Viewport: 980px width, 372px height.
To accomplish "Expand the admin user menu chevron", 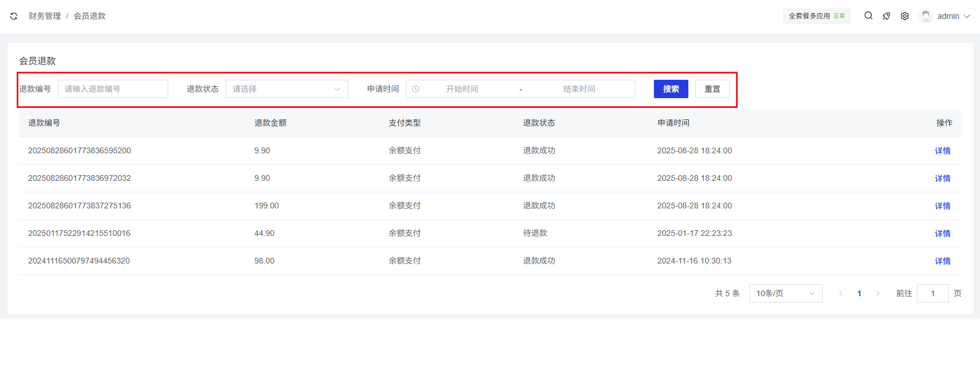I will (967, 16).
